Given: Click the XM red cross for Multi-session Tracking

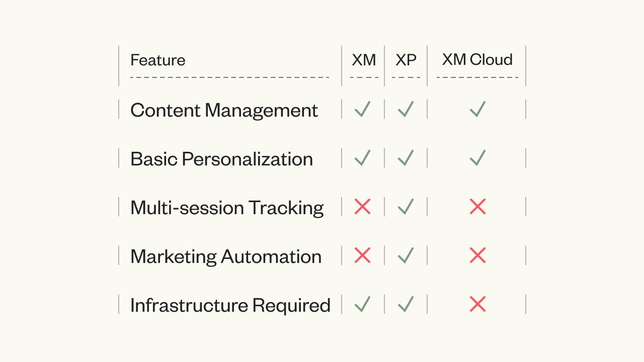Looking at the screenshot, I should [x=362, y=207].
